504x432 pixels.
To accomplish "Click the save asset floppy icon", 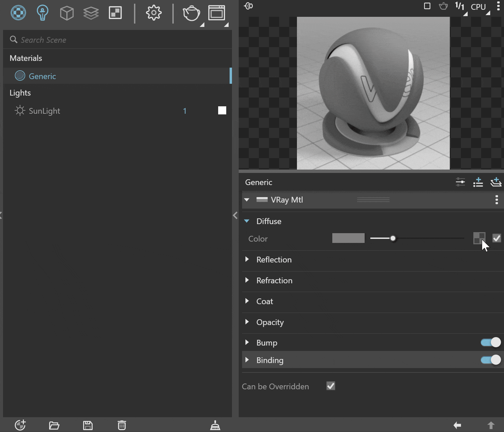I will pyautogui.click(x=88, y=426).
